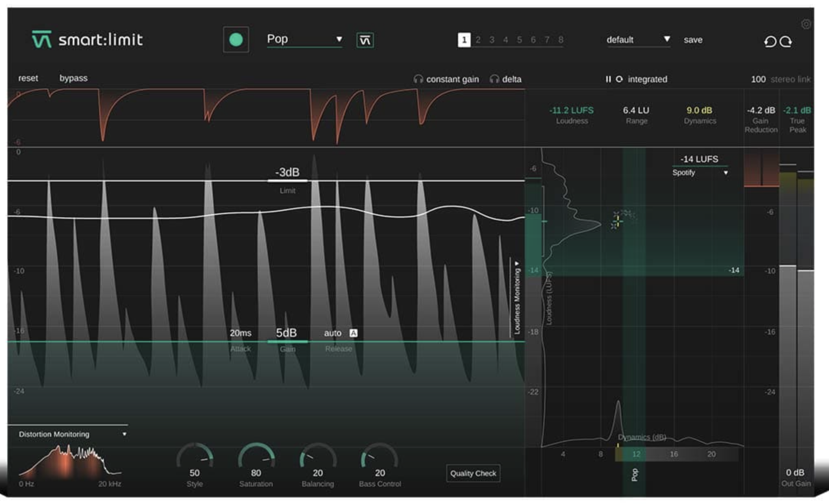This screenshot has height=504, width=829.
Task: Toggle bypass on the limiter
Action: [x=73, y=78]
